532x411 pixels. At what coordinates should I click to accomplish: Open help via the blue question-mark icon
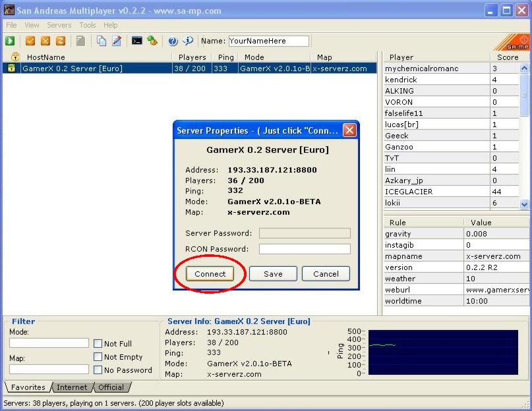173,41
